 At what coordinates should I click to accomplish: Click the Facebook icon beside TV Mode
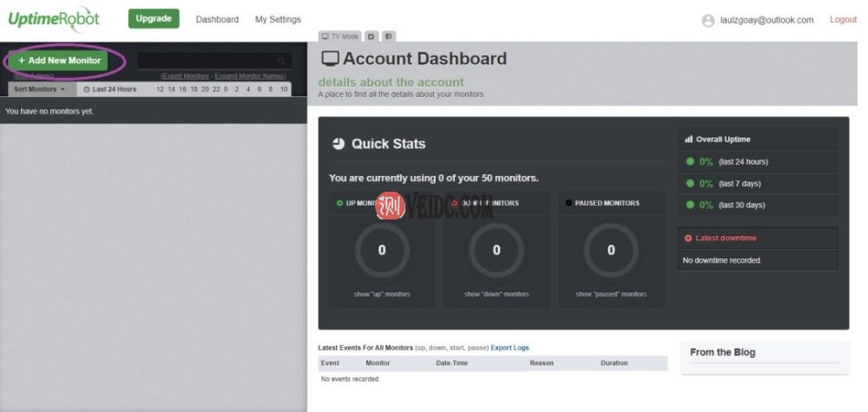(390, 36)
